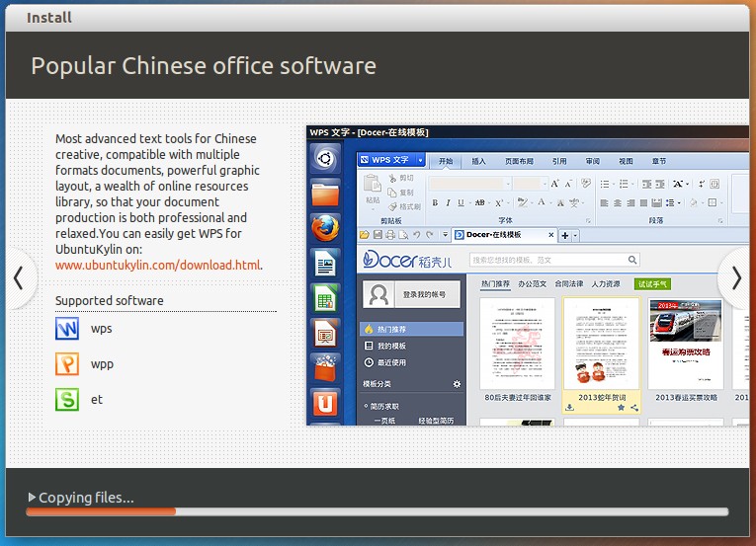
Task: Open the Files folder launcher icon
Action: pyautogui.click(x=325, y=194)
